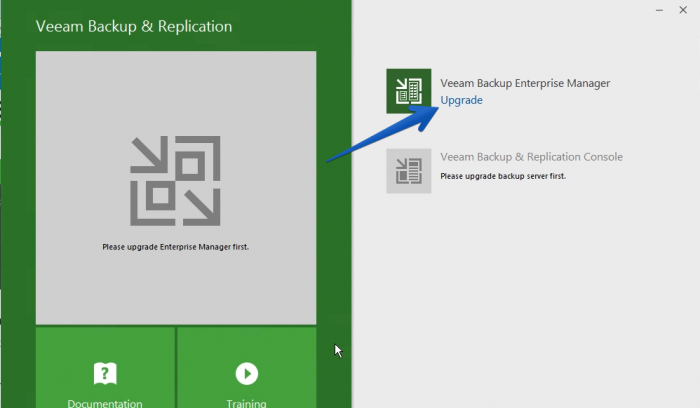Click 'Please upgrade backup server first.' message
This screenshot has width=700, height=408.
[503, 176]
